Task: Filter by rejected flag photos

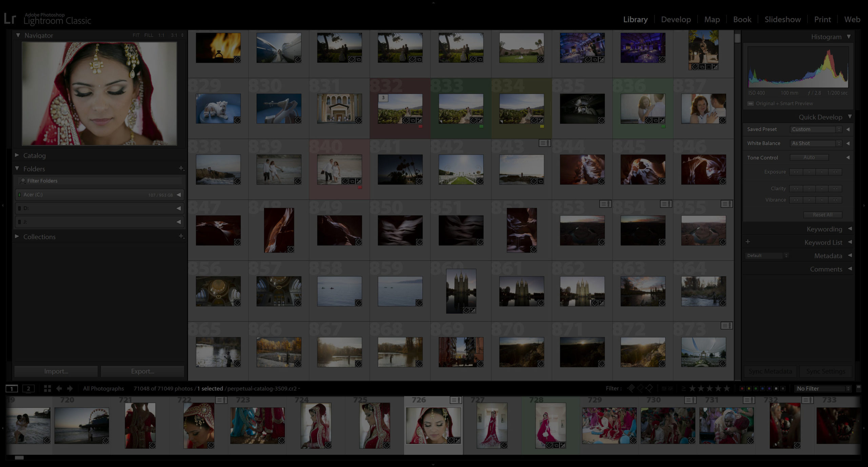Action: click(649, 388)
